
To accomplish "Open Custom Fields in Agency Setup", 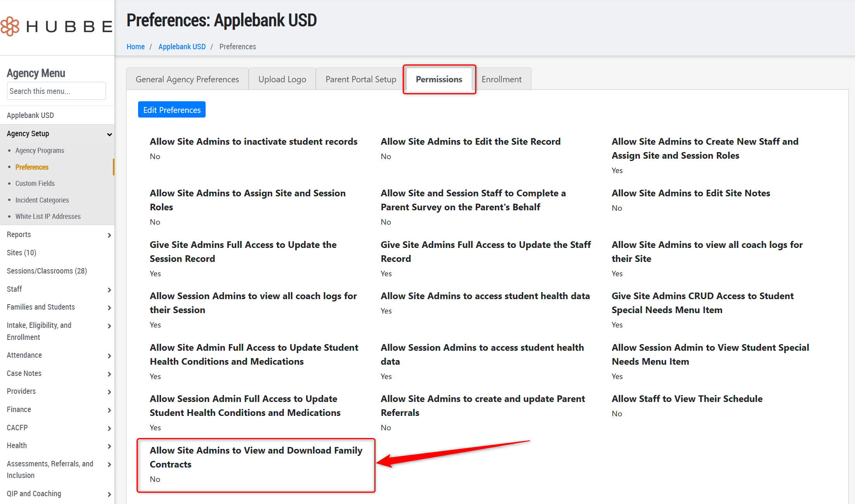I will (x=35, y=184).
